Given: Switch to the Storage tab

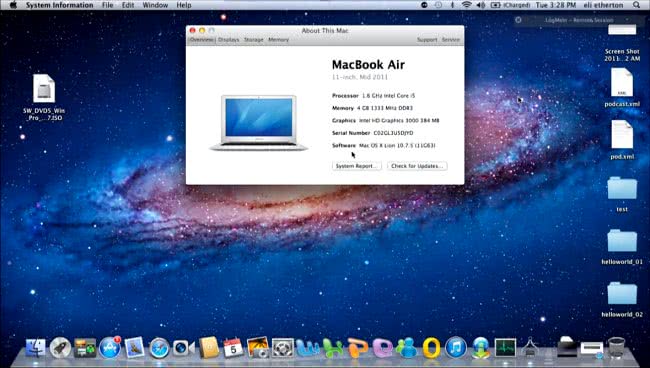Looking at the screenshot, I should click(x=253, y=40).
